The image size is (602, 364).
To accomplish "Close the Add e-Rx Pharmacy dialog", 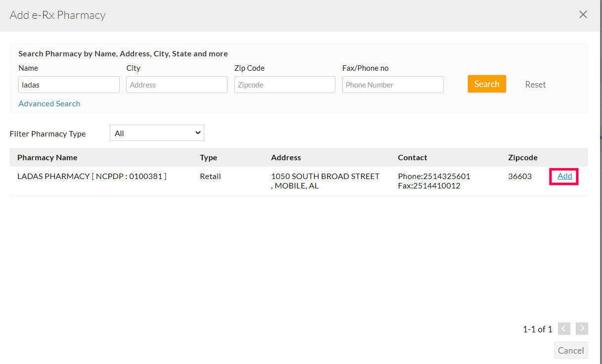I will (x=583, y=14).
